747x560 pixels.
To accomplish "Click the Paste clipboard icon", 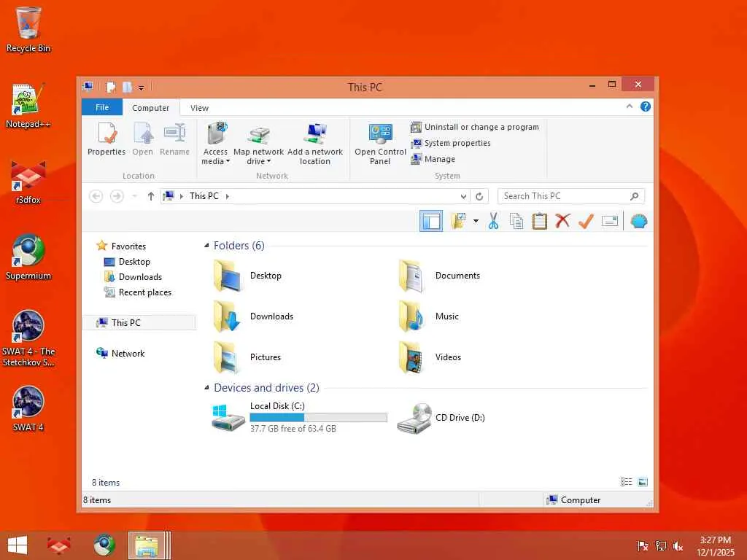I will pos(539,221).
